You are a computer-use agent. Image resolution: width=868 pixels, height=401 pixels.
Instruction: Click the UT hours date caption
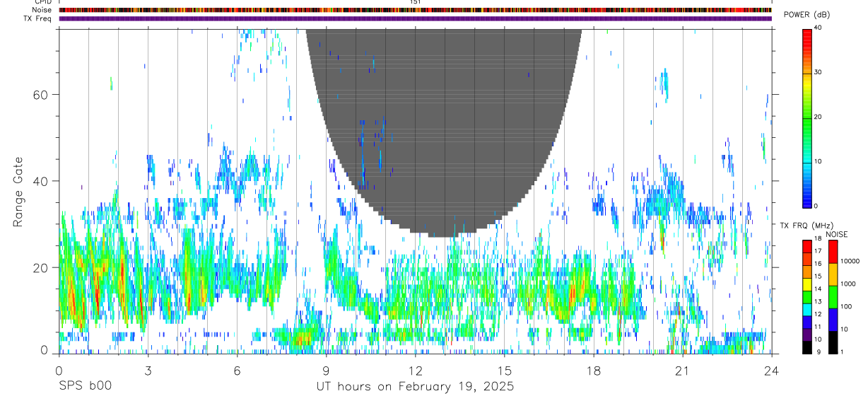coord(414,387)
